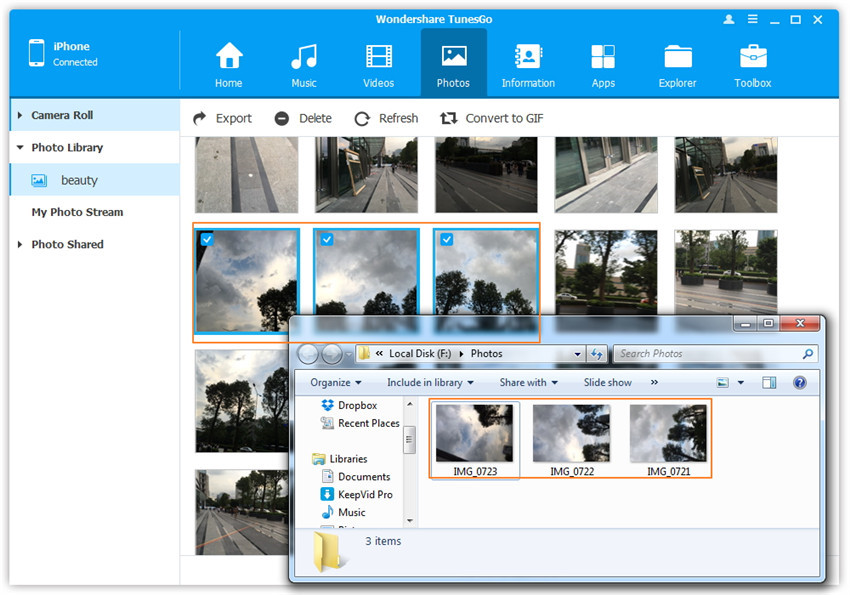Screen dimensions: 850x595
Task: Click the Export button
Action: click(x=222, y=118)
